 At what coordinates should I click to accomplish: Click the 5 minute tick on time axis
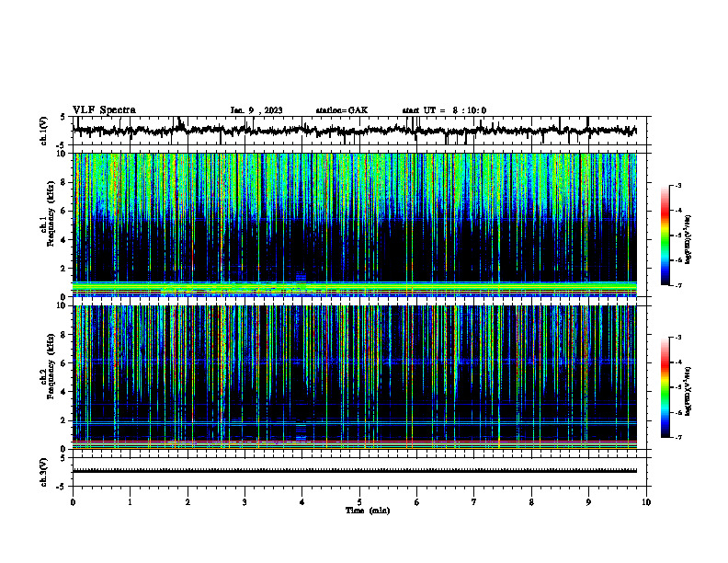[359, 502]
